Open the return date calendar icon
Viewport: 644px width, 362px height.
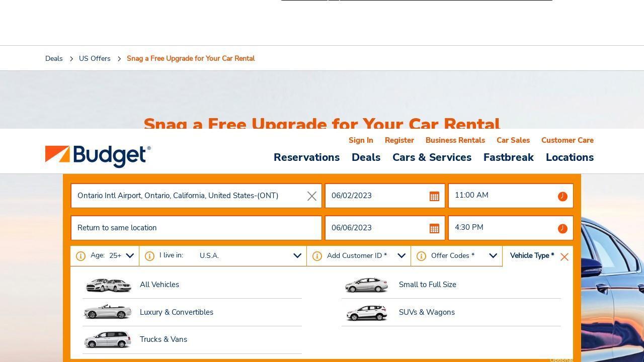(434, 228)
